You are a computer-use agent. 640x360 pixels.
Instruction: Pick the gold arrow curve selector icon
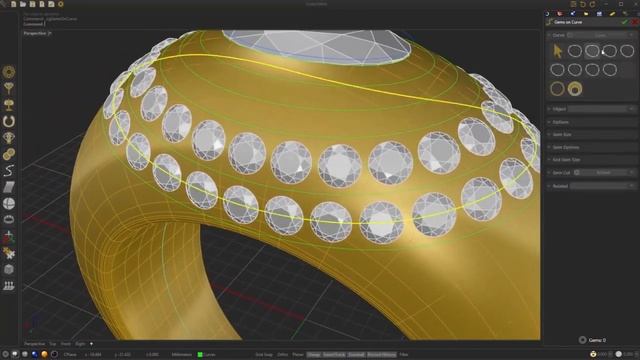click(x=557, y=51)
